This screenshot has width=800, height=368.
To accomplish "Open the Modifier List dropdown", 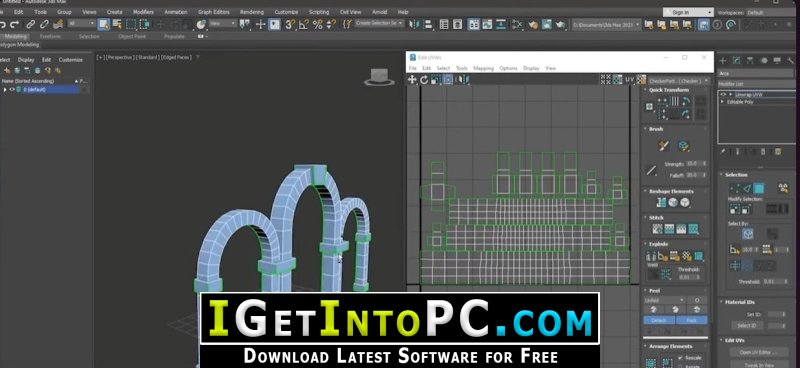I will pos(756,84).
